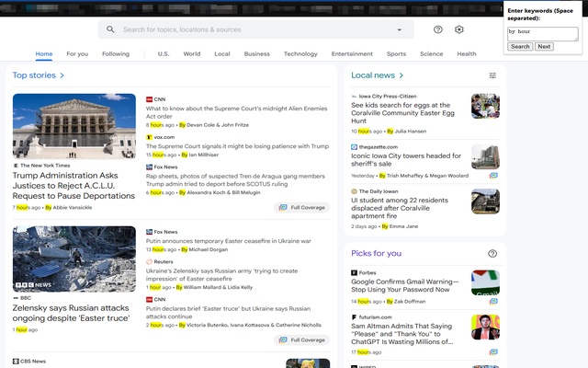The image size is (588, 368).
Task: Click the search magnifier icon
Action: (110, 29)
